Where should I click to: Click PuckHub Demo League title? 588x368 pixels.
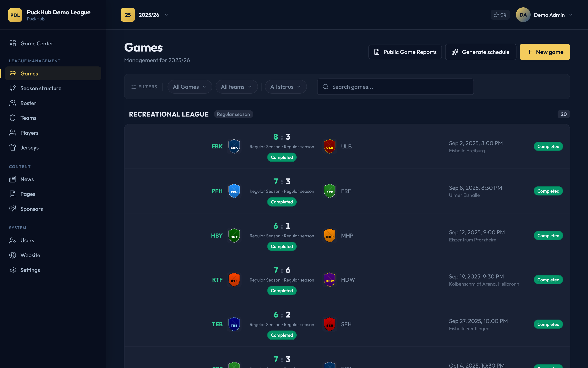click(x=59, y=12)
